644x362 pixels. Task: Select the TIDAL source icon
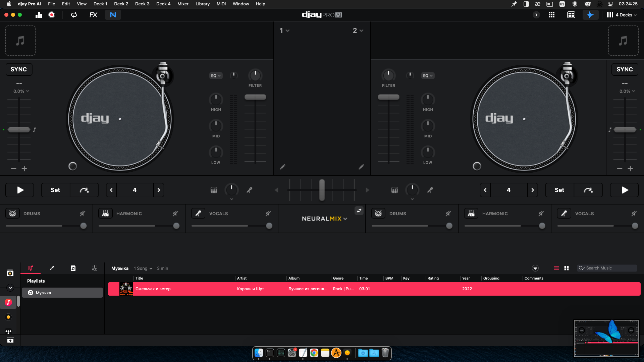coord(8,331)
